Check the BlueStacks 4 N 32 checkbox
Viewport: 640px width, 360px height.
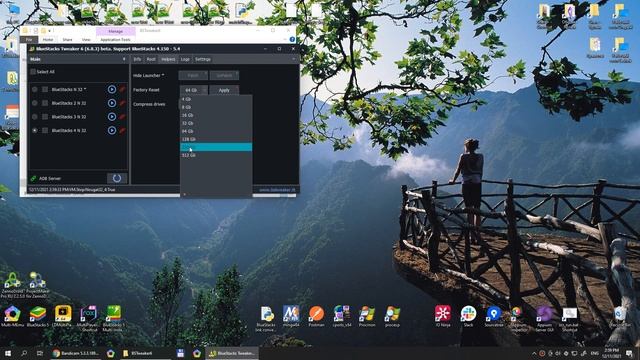coord(45,130)
